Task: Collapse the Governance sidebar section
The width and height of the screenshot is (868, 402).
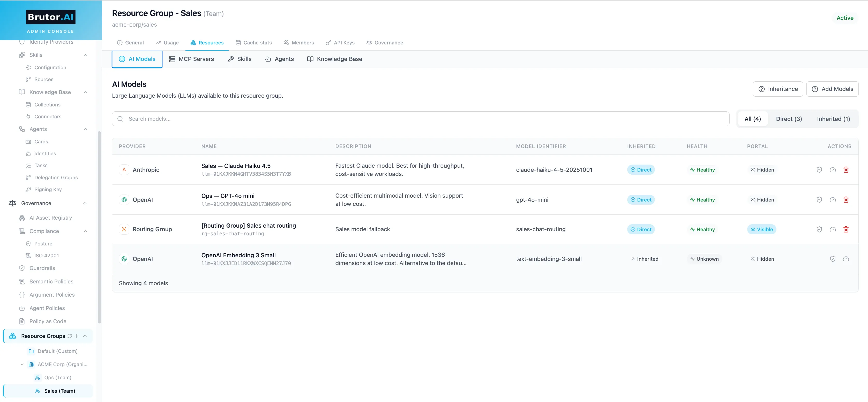Action: [x=85, y=203]
